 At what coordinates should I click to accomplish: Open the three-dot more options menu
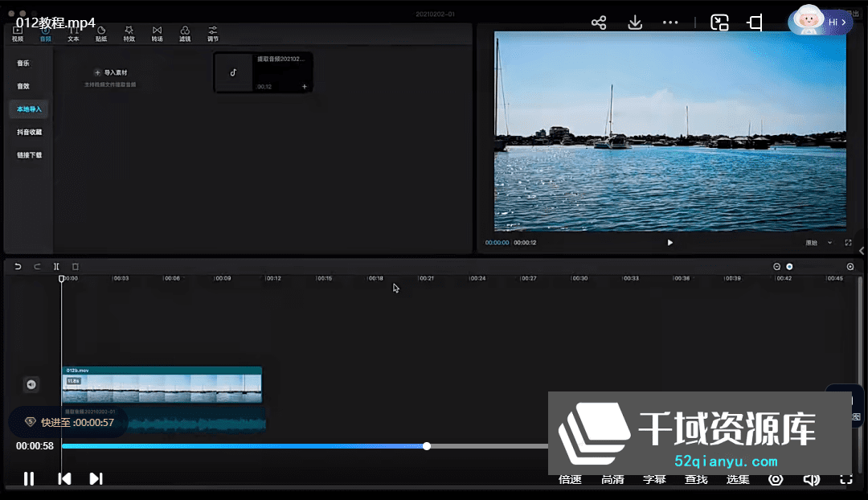(670, 23)
